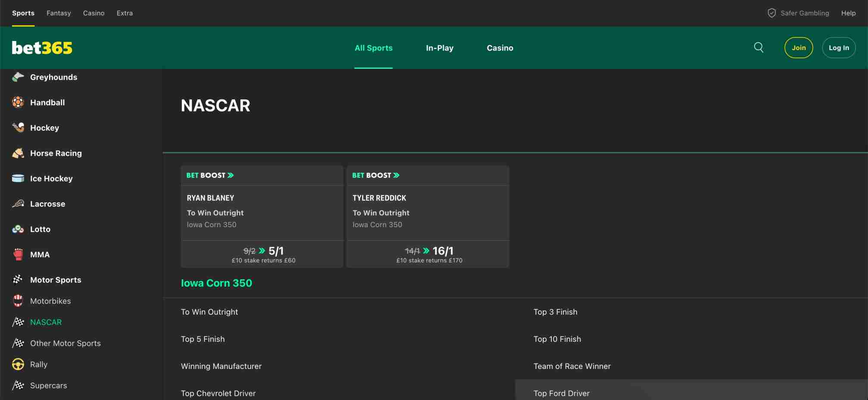The width and height of the screenshot is (868, 400).
Task: Select Motorbikes sub-item in sidebar
Action: pyautogui.click(x=50, y=301)
